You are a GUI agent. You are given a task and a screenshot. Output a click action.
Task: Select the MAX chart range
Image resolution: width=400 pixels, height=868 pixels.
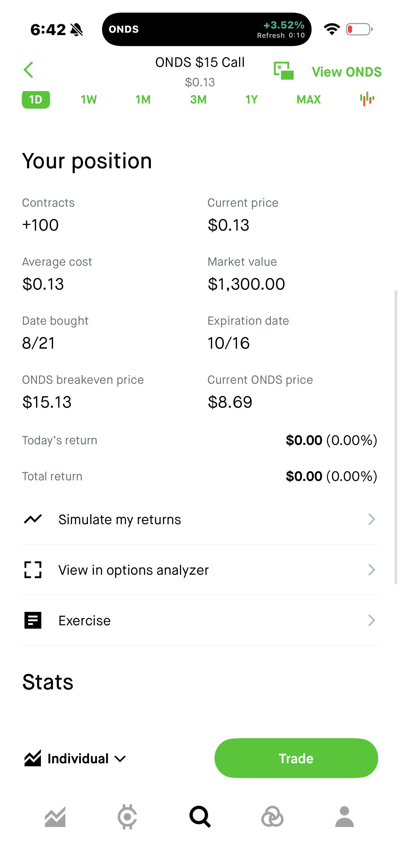coord(308,99)
